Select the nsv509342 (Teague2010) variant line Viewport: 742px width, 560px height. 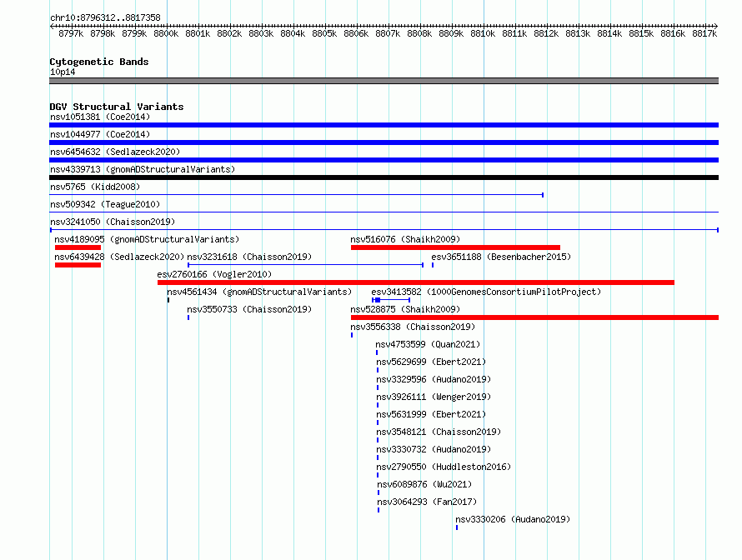click(x=384, y=212)
